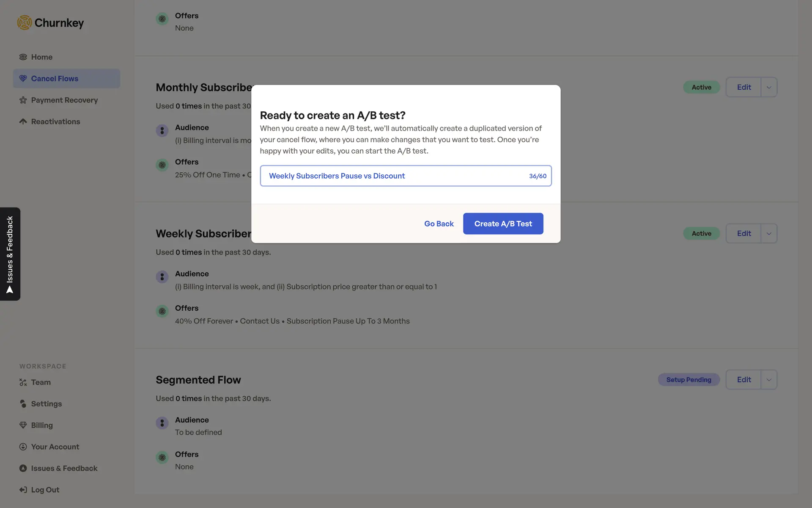Viewport: 812px width, 508px height.
Task: Expand the Monthly Subscribers Edit dropdown arrow
Action: 769,87
